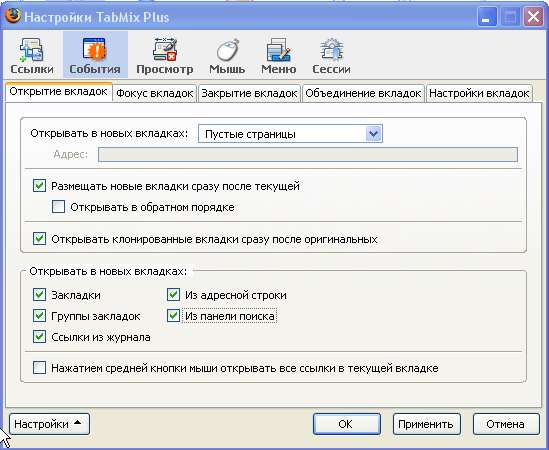Viewport: 549px width, 450px height.
Task: Minimize the TabMix Plus settings window
Action: pos(487,17)
